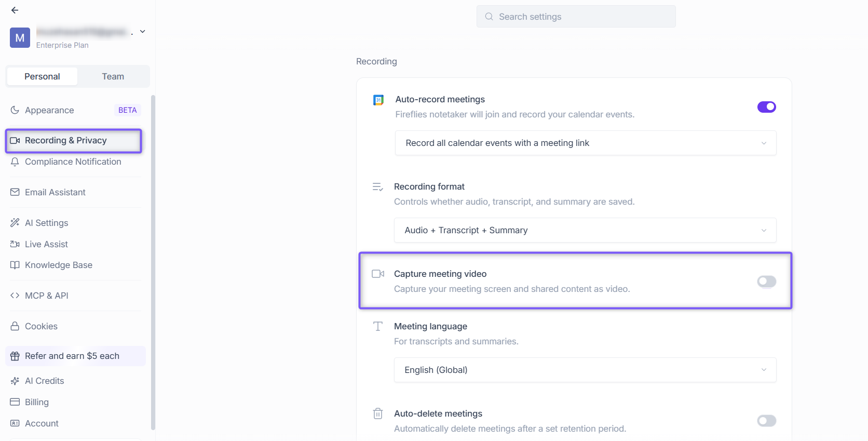868x441 pixels.
Task: Click the Knowledge Base book icon
Action: [x=15, y=265]
